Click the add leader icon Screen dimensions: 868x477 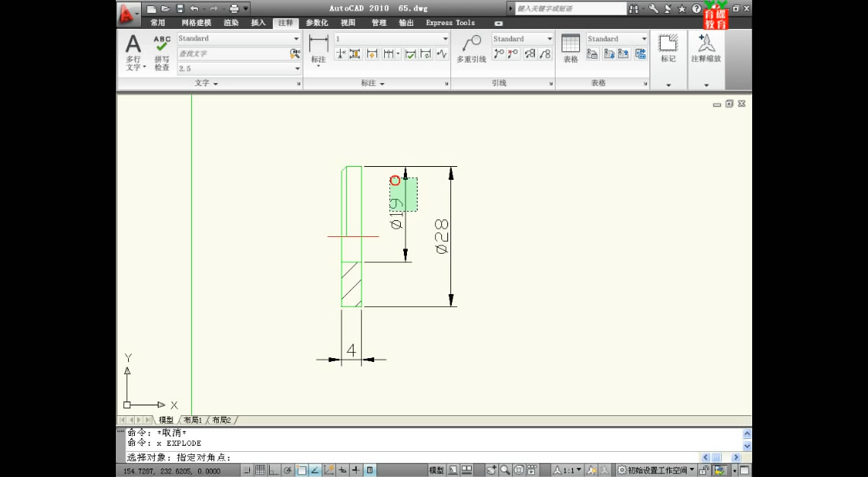point(498,53)
